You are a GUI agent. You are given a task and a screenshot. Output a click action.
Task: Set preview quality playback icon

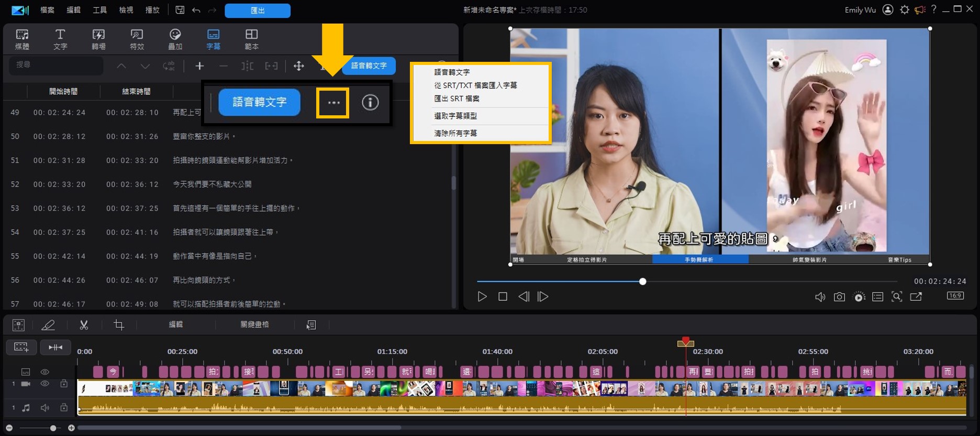coord(859,297)
